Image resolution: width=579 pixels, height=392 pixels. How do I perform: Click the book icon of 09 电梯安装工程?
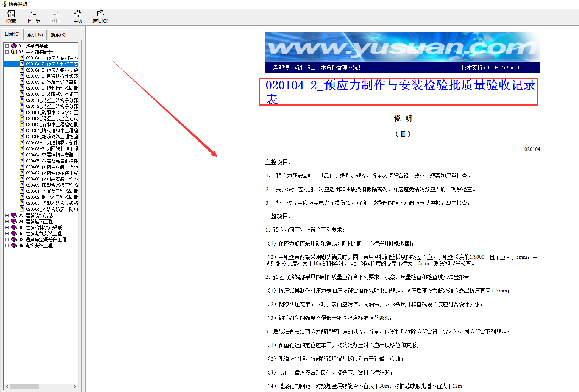coord(14,246)
